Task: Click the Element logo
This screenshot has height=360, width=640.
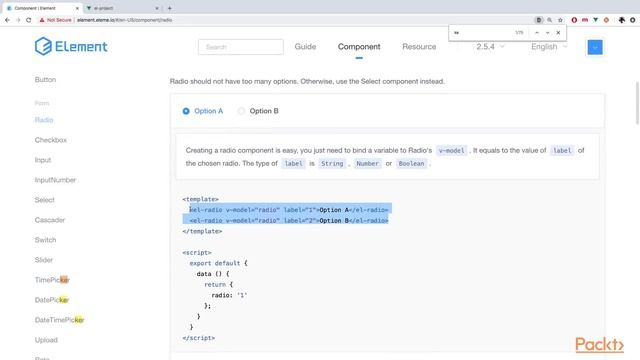Action: (71, 46)
